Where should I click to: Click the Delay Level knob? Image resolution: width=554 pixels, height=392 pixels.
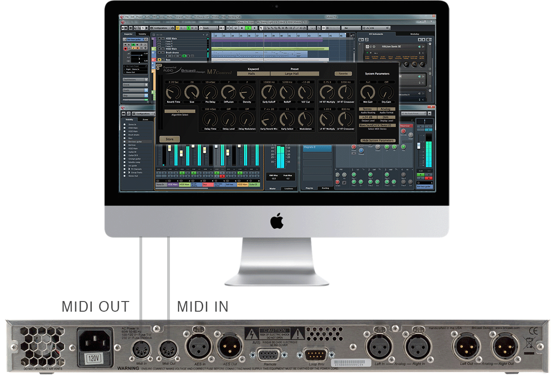[x=229, y=119]
